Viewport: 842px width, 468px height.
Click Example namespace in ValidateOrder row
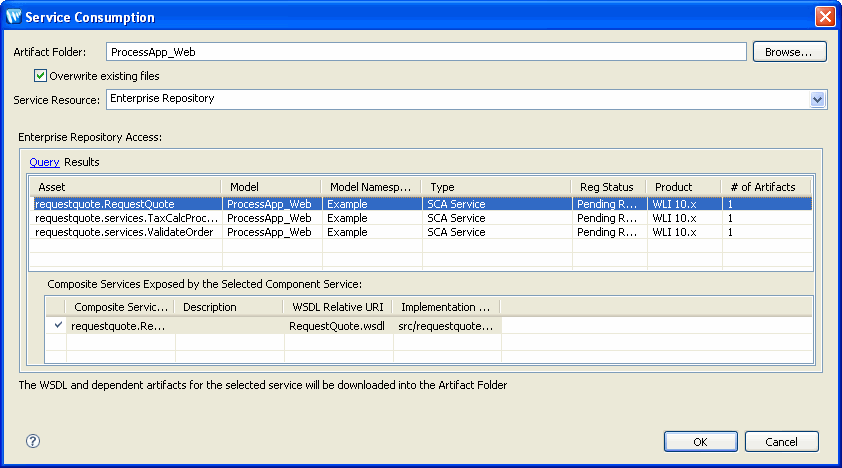(x=347, y=232)
